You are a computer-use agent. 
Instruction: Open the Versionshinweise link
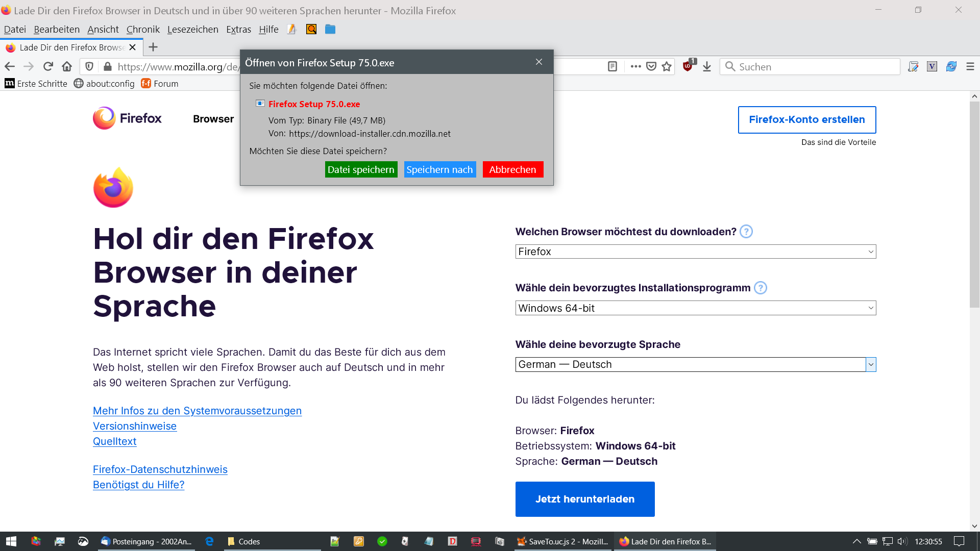pyautogui.click(x=135, y=426)
